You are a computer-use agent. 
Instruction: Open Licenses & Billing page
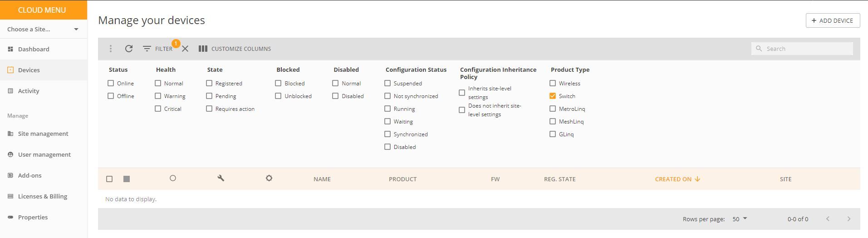(44, 196)
